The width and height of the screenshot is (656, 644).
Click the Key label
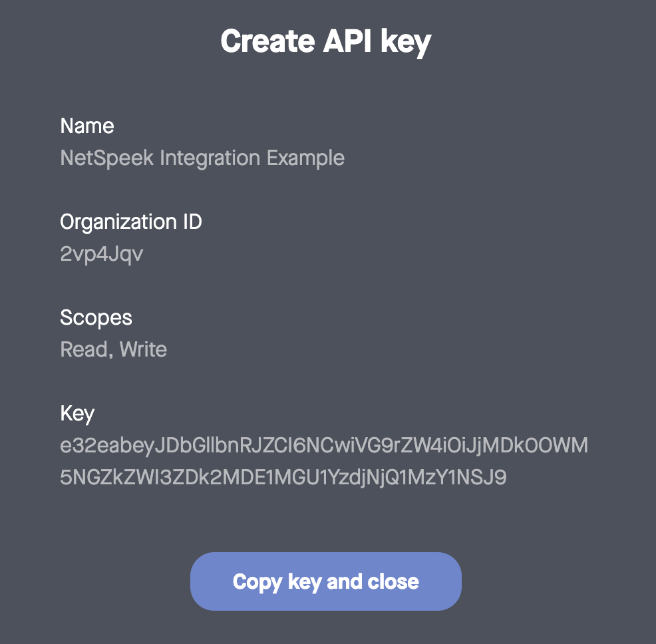click(x=77, y=413)
